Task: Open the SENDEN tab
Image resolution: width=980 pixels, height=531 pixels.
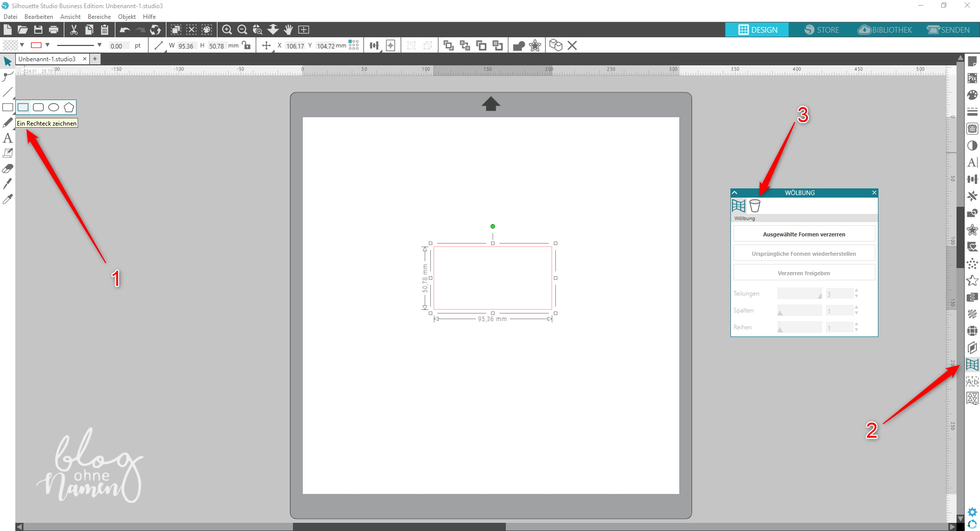Action: [x=948, y=30]
